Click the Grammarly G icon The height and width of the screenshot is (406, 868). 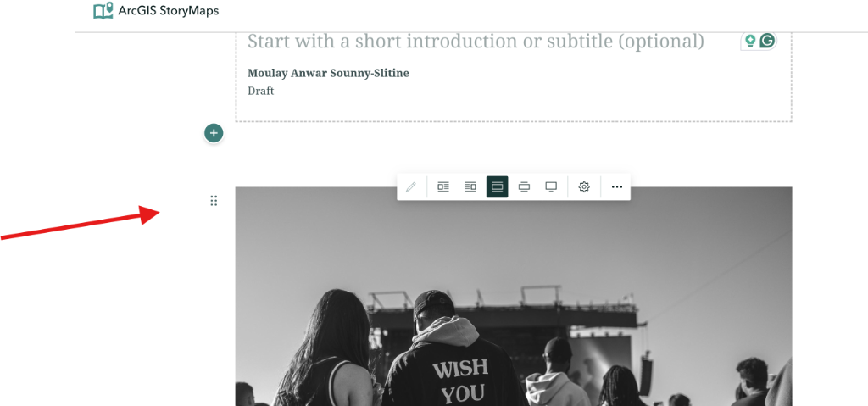click(766, 41)
